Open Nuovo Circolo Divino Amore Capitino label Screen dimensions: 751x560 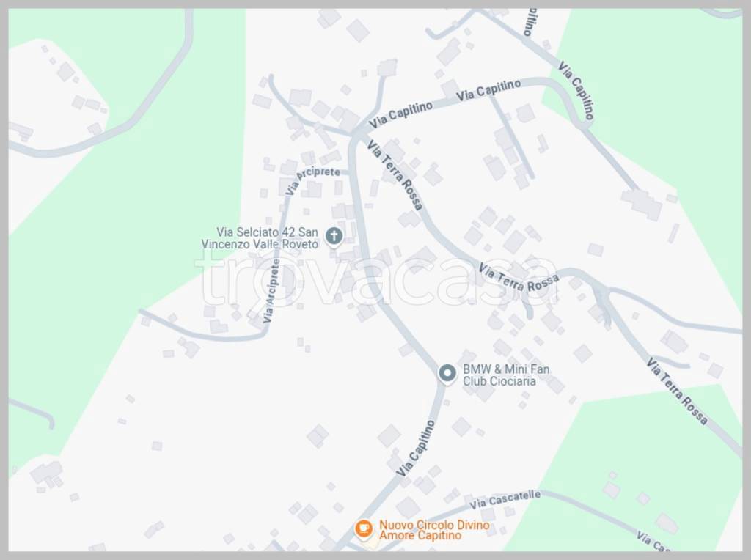tap(434, 530)
